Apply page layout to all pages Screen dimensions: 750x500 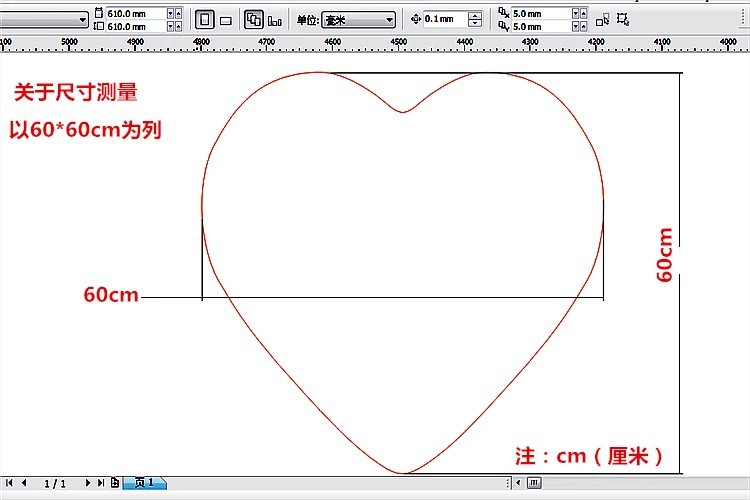pos(254,20)
